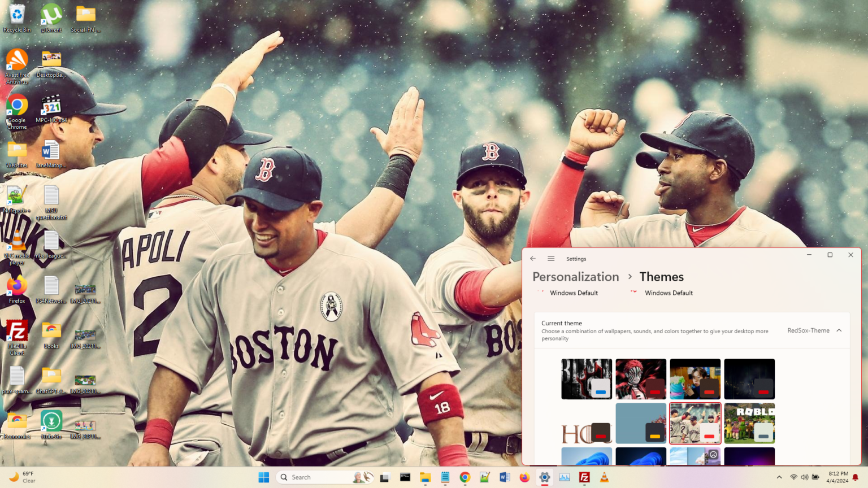
Task: Select the Roblox theme thumbnail
Action: click(749, 422)
